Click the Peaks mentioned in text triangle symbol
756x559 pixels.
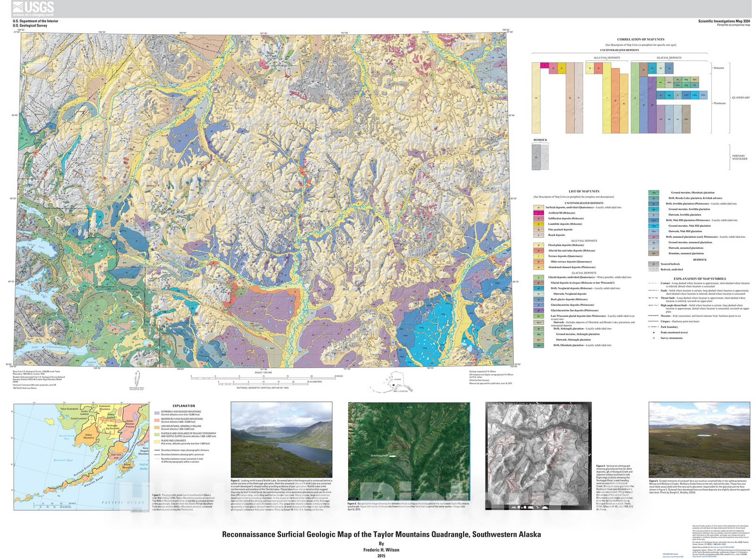tap(653, 332)
